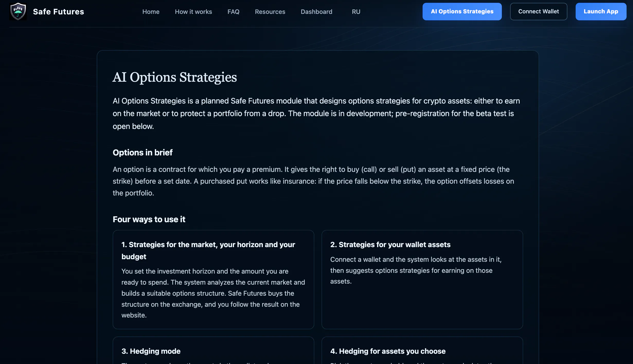Switch language with the RU toggle
The image size is (633, 364).
click(x=356, y=12)
